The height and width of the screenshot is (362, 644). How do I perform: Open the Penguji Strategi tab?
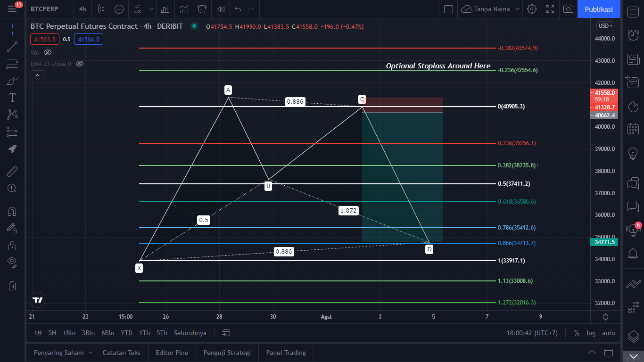[227, 353]
